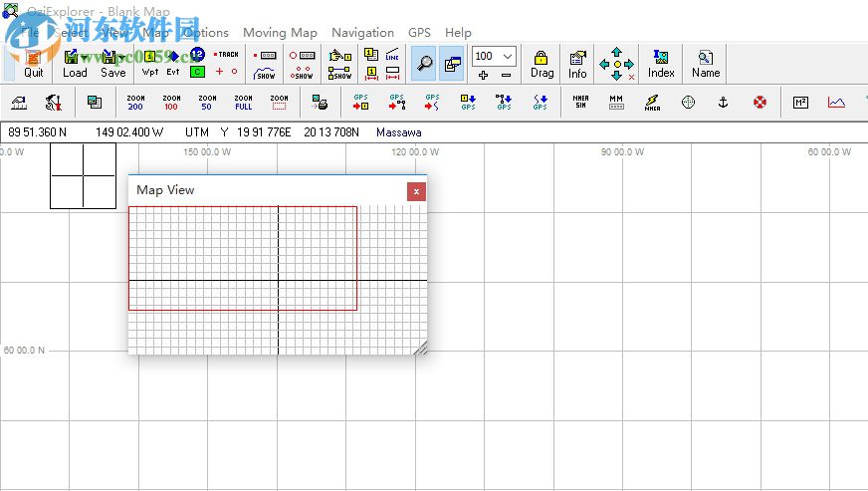Click the crosshair target range rings icon
Screen dimensions: 868x491
pos(688,102)
